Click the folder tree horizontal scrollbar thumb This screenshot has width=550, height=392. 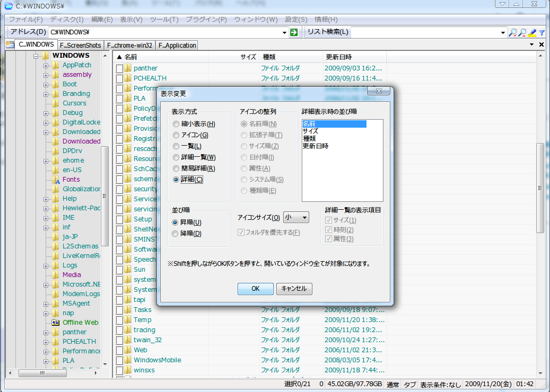click(x=42, y=373)
